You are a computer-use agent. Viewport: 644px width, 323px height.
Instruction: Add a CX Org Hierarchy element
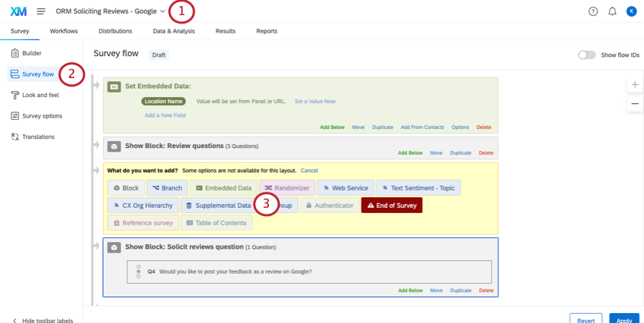click(x=143, y=205)
